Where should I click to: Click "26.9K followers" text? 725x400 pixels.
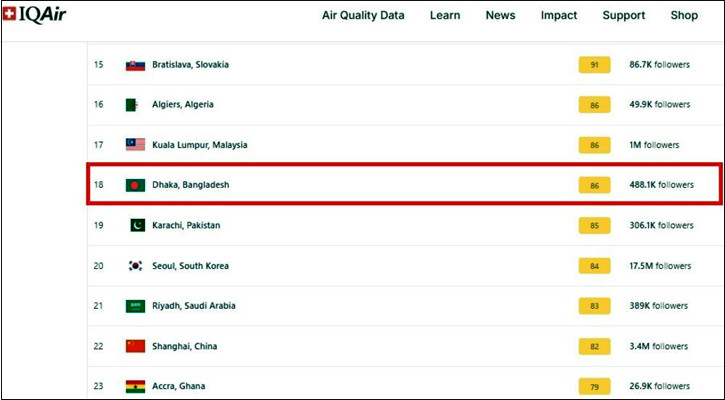660,386
